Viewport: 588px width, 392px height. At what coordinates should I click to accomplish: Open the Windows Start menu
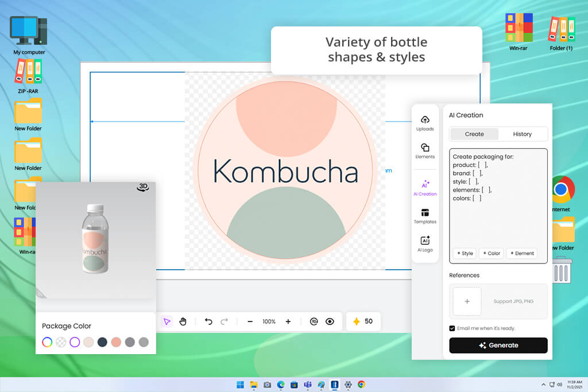point(241,385)
